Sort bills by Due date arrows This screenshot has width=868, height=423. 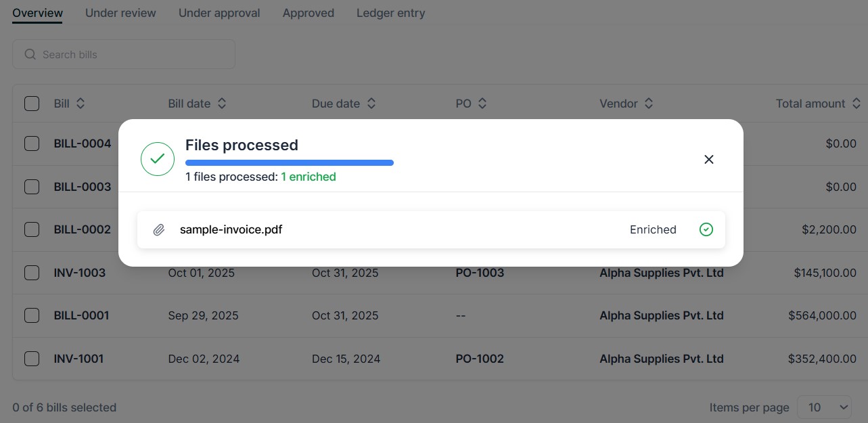[x=371, y=104]
